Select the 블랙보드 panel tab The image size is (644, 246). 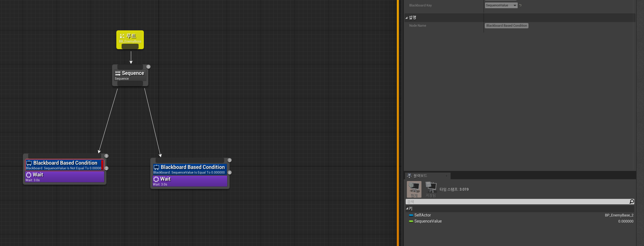pos(420,176)
